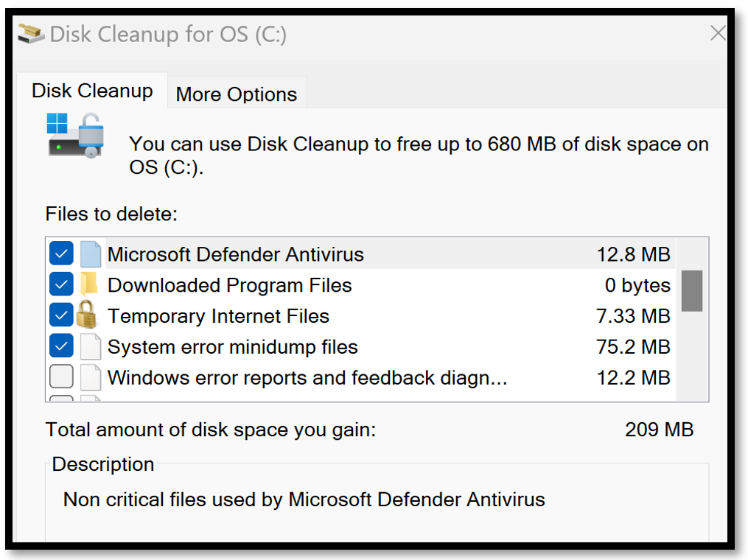The height and width of the screenshot is (560, 748).
Task: Uncheck Temporary Internet Files
Action: pos(61,315)
